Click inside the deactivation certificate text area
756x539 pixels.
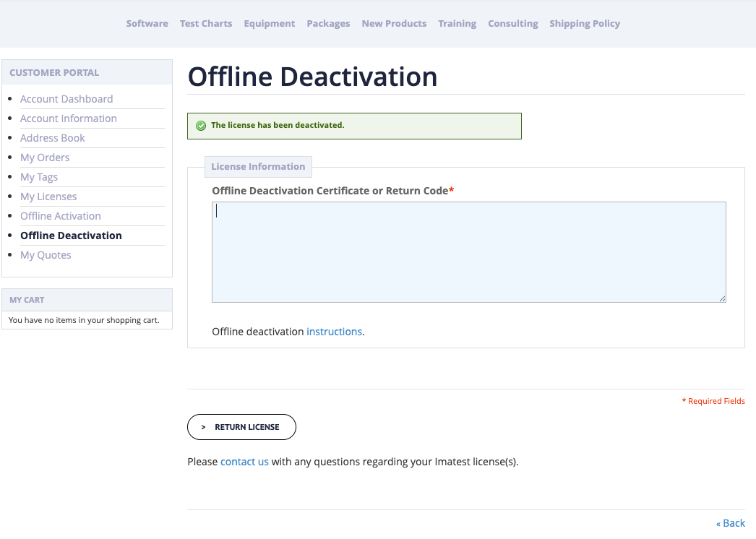[468, 251]
